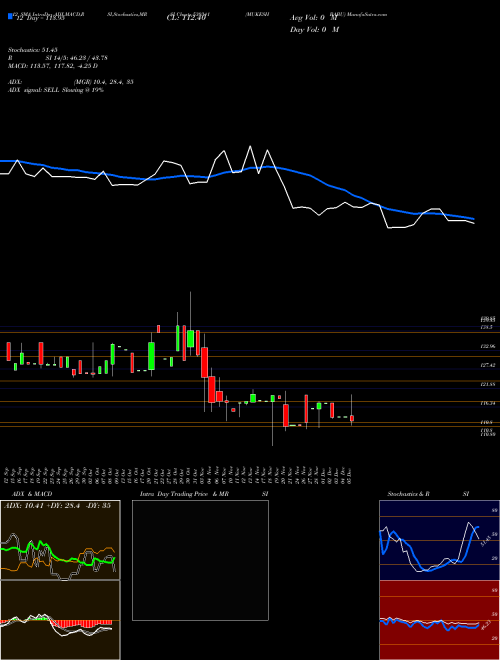Open the empty Intra Day Trading Price panel
Screen dimensions: 500x660
click(x=200, y=560)
